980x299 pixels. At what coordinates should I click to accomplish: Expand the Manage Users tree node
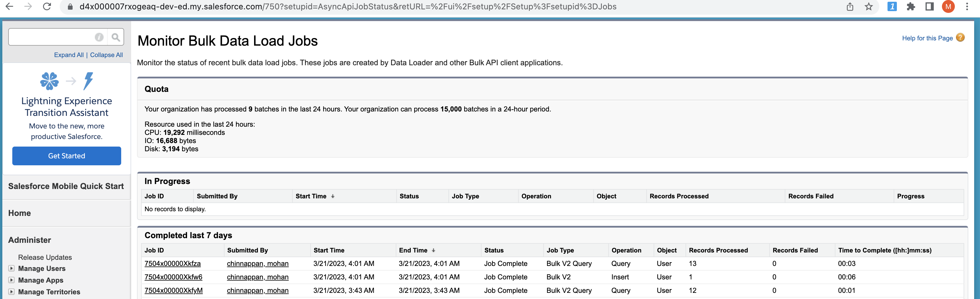pos(11,268)
